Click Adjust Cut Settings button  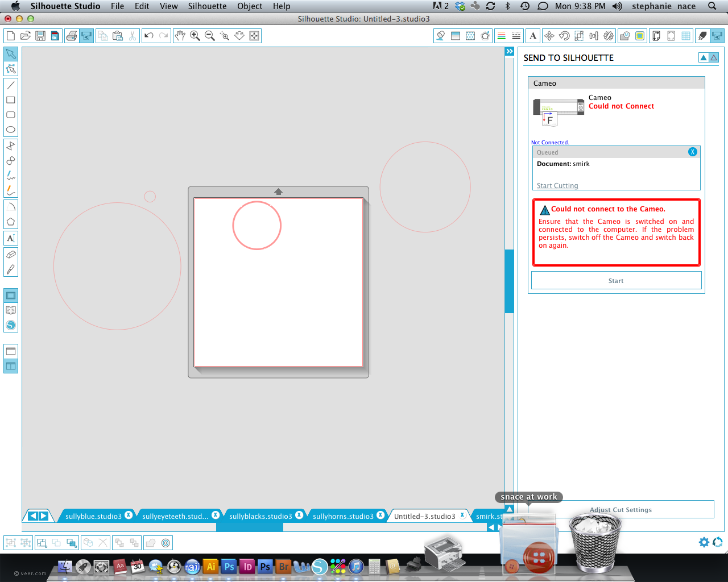pyautogui.click(x=621, y=510)
